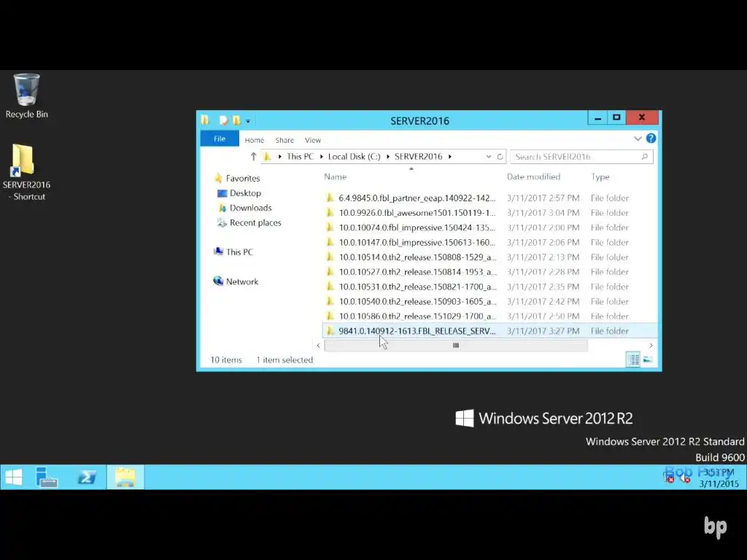Click the Properties quick access toolbar icon
This screenshot has width=747, height=560.
pyautogui.click(x=223, y=120)
